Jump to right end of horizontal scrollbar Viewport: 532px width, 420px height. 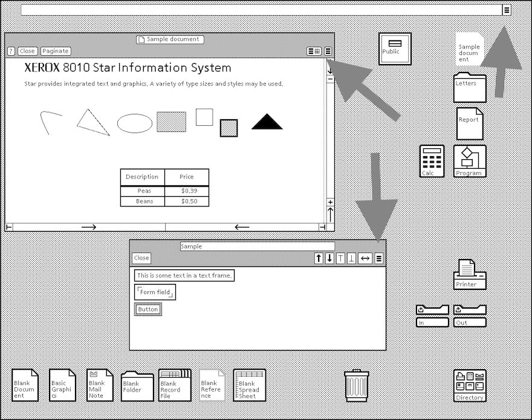tap(322, 227)
